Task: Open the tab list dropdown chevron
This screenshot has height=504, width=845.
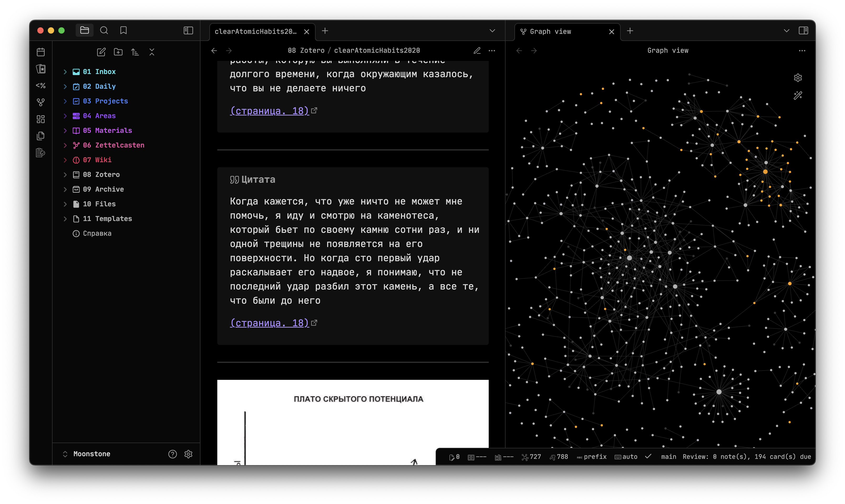Action: (x=492, y=30)
